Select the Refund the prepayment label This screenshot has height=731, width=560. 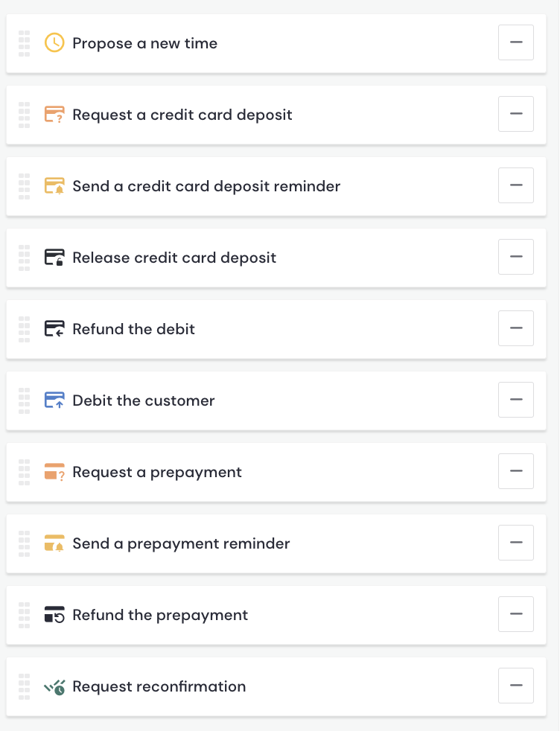[160, 615]
